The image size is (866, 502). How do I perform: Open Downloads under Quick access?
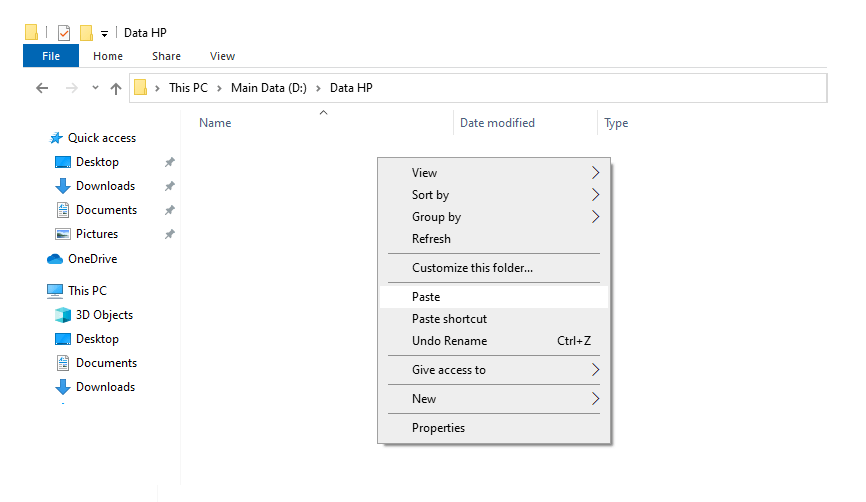pyautogui.click(x=105, y=186)
